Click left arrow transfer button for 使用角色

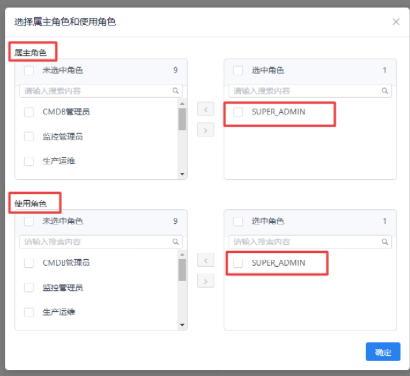pos(206,260)
